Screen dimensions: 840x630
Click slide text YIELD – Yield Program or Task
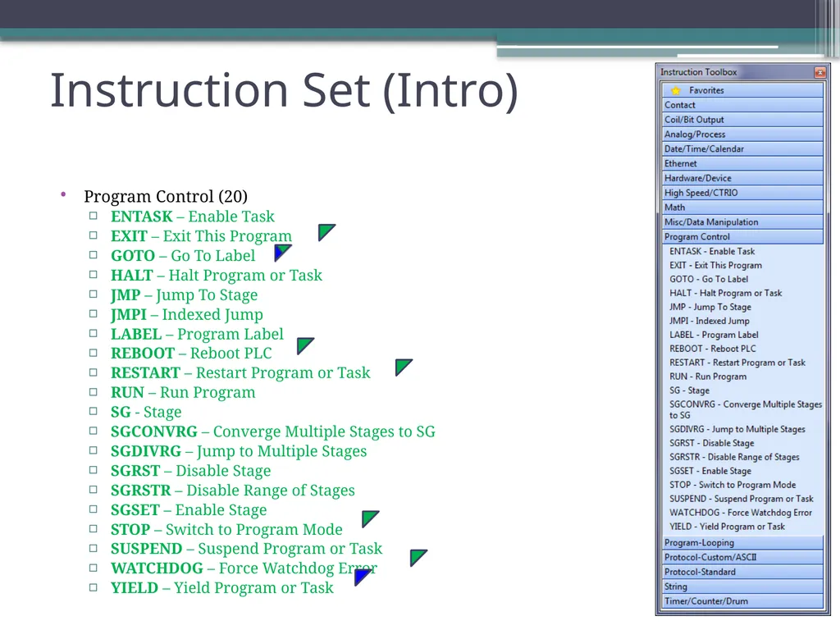(221, 588)
